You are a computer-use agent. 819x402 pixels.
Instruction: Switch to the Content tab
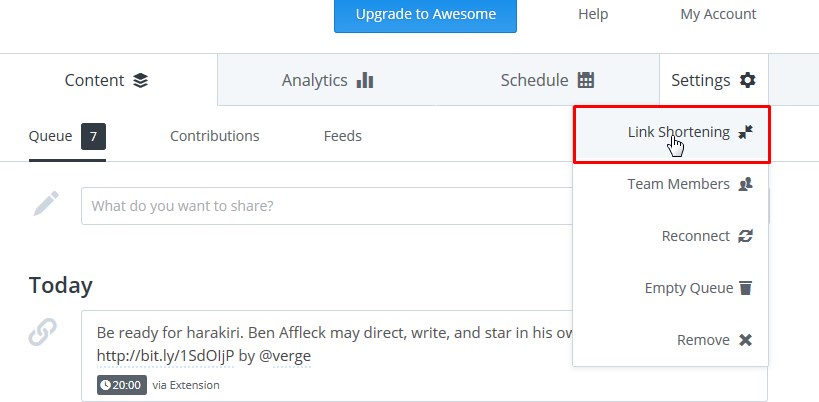tap(107, 80)
